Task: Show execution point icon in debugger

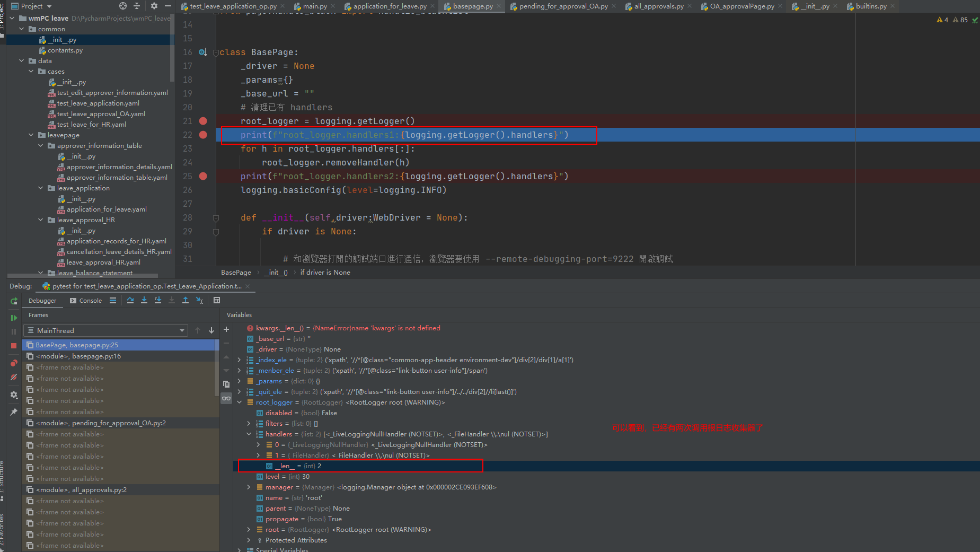Action: [113, 300]
